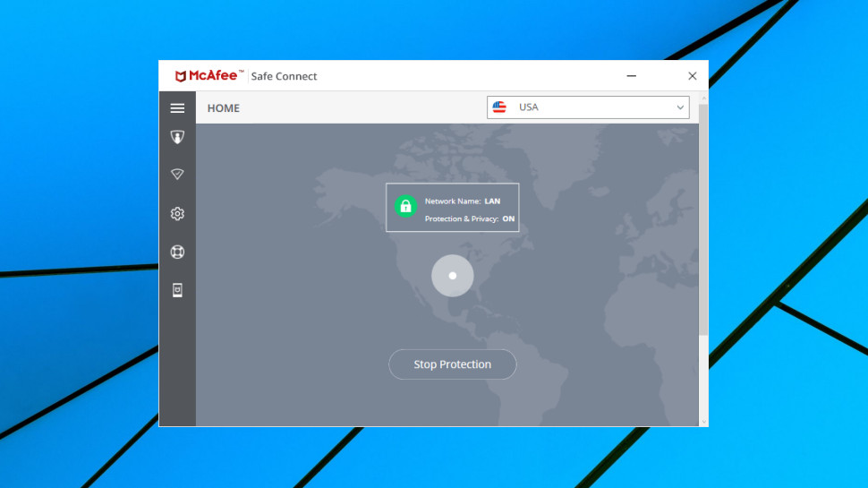Open the Help lifebuoy icon
Screen dimensions: 868x488
pos(177,252)
